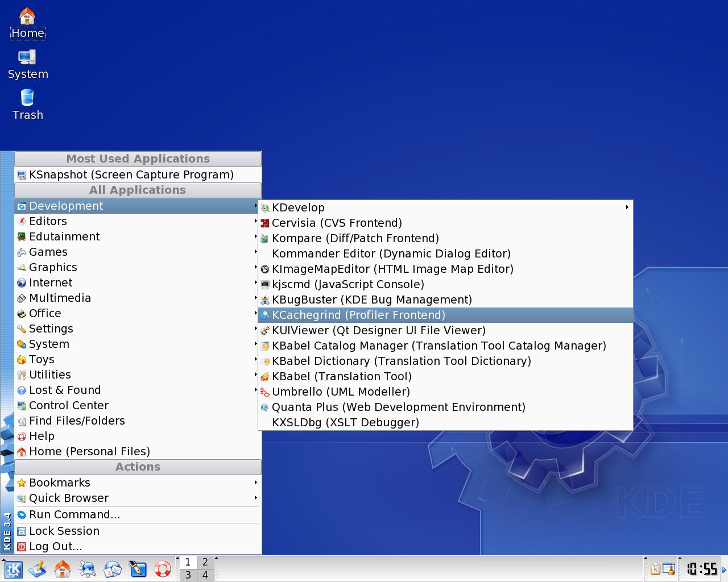Launch KImageMapEditor (HTML Image Map Editor)
Screen dimensions: 728x582
[x=445, y=269]
